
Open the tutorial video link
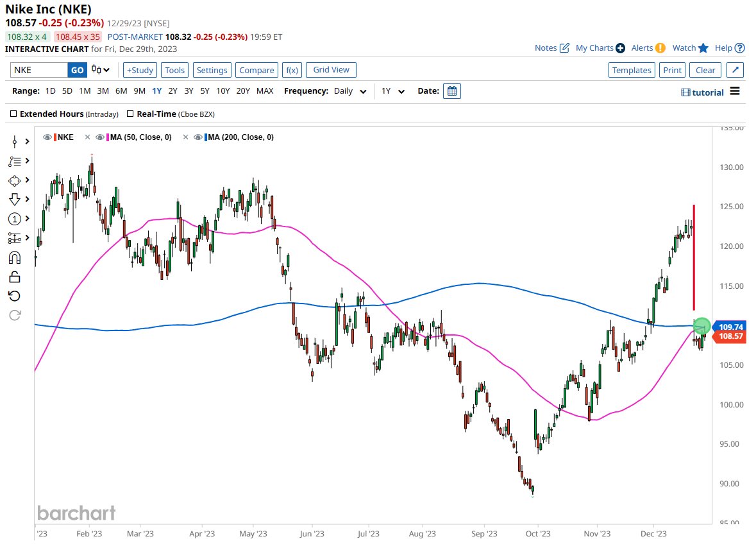click(x=703, y=92)
